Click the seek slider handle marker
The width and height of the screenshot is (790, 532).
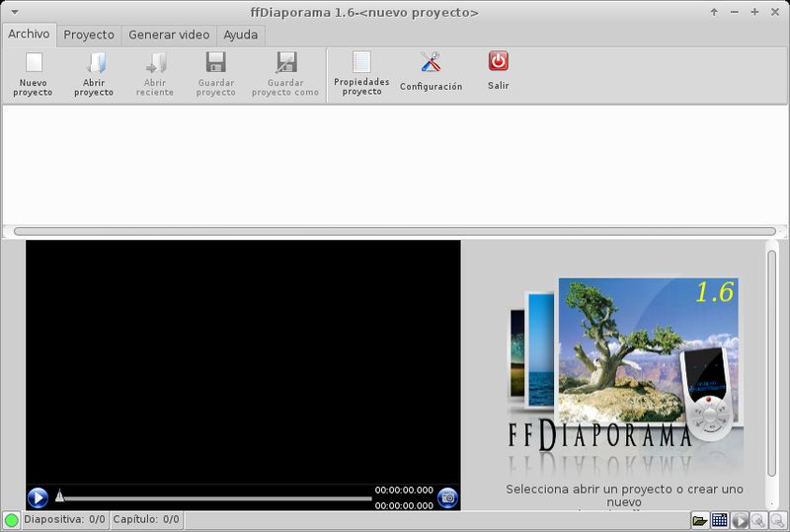[x=59, y=495]
